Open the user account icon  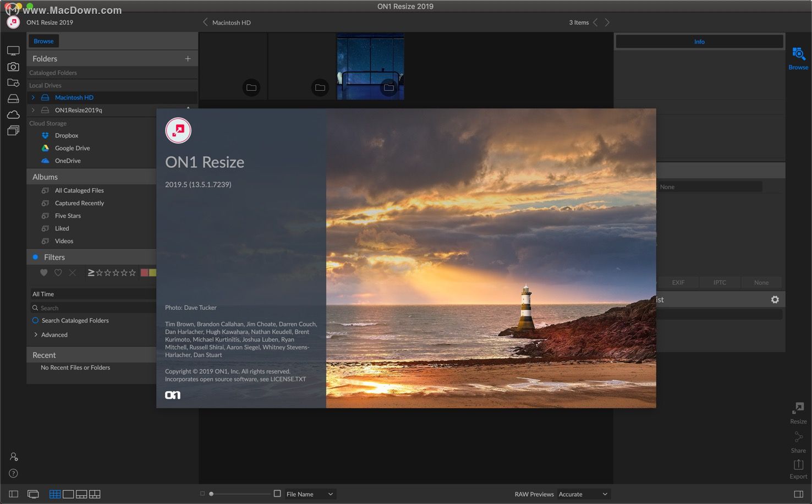14,457
